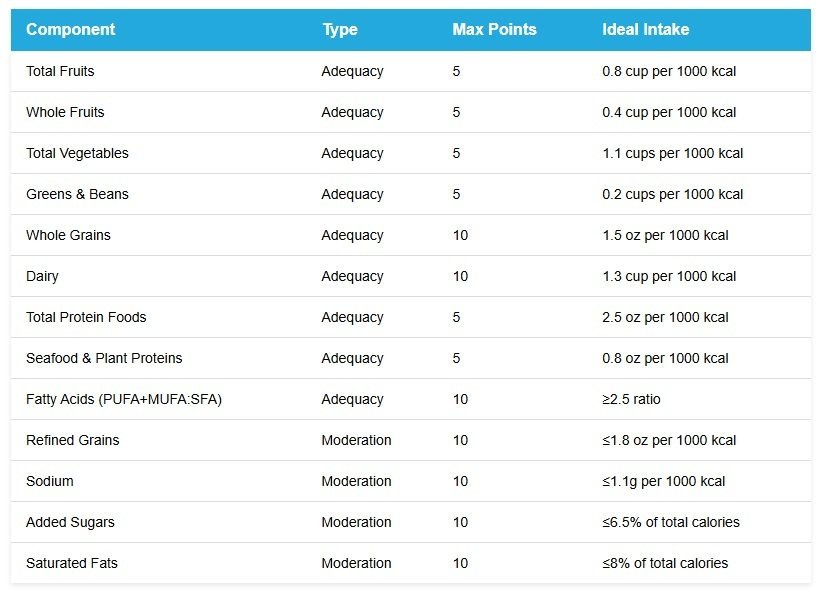Click the Type column header

[340, 30]
